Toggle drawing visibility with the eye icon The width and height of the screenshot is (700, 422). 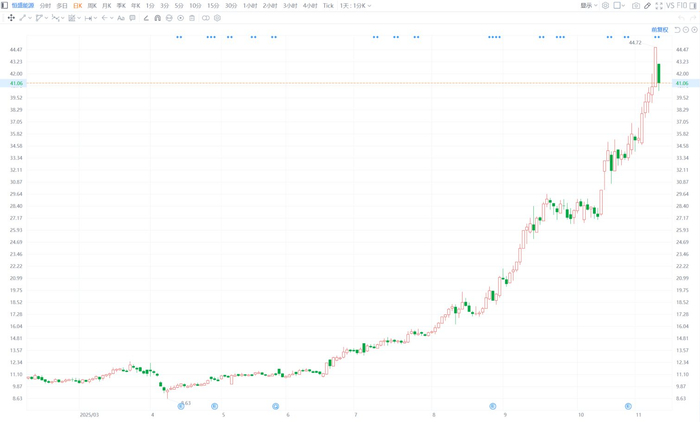180,18
